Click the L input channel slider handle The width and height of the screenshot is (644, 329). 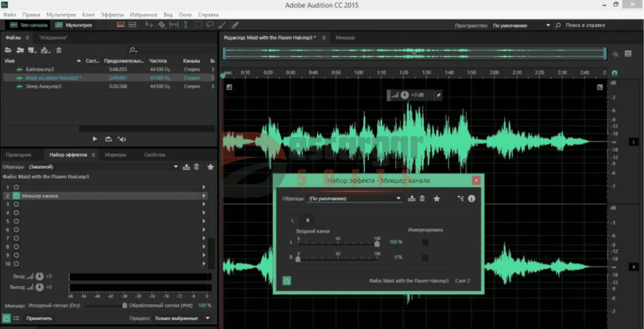(x=377, y=243)
